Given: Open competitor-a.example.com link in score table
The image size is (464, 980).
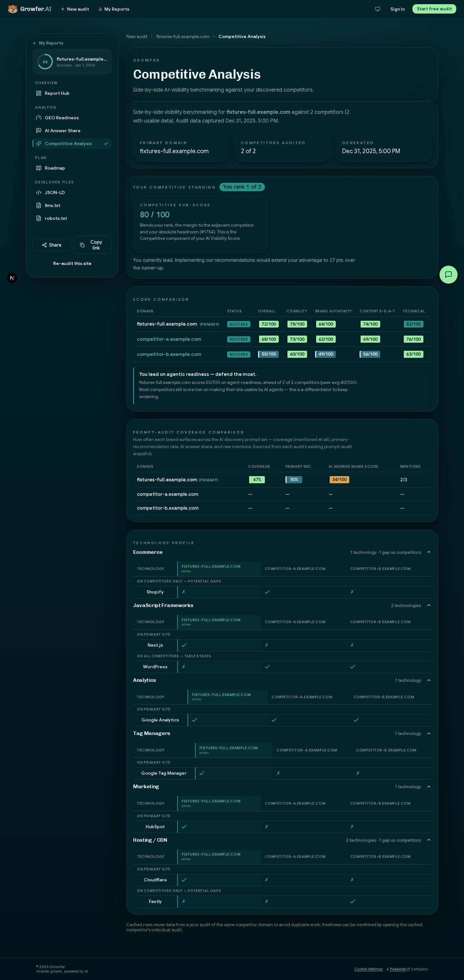Looking at the screenshot, I should 169,339.
